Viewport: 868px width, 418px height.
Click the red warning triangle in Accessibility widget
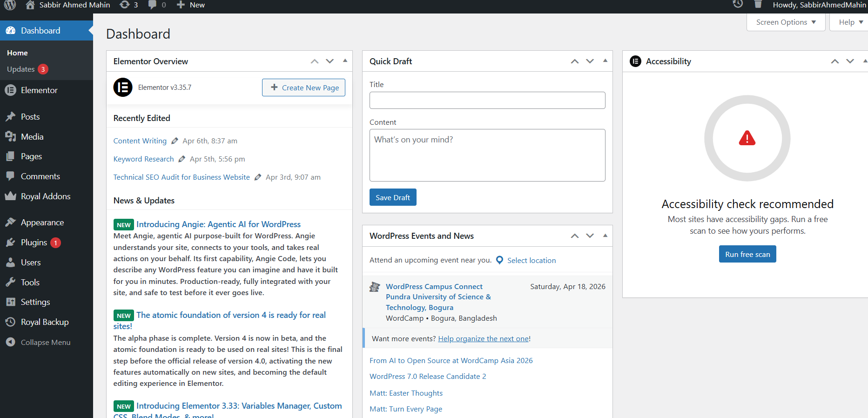click(x=747, y=138)
